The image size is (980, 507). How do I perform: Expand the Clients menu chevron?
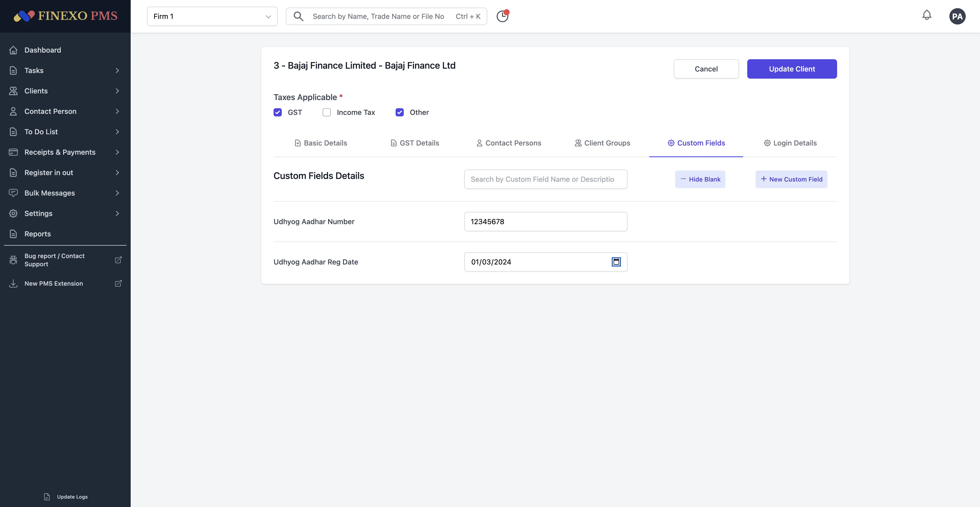[x=117, y=91]
